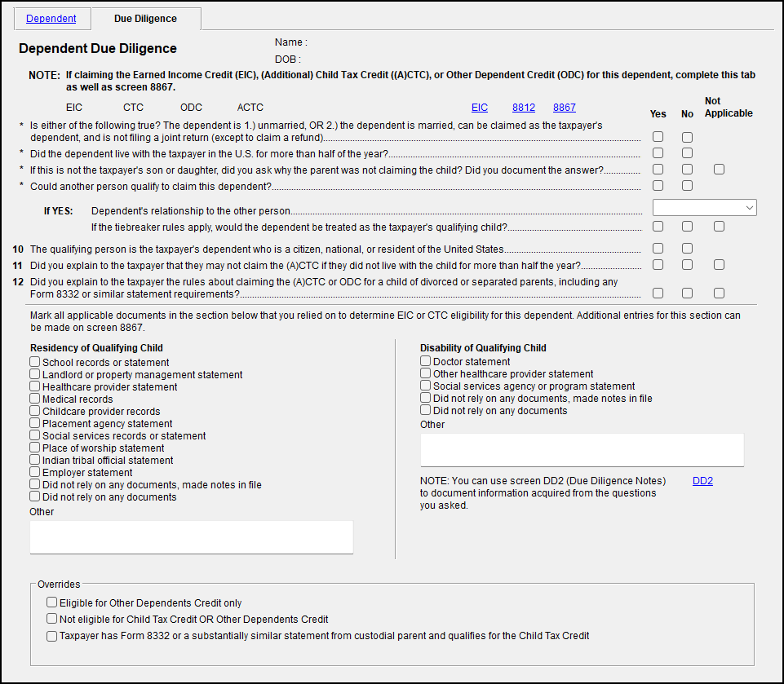Image resolution: width=784 pixels, height=684 pixels.
Task: Check Yes for another person could claim dependent
Action: (658, 185)
